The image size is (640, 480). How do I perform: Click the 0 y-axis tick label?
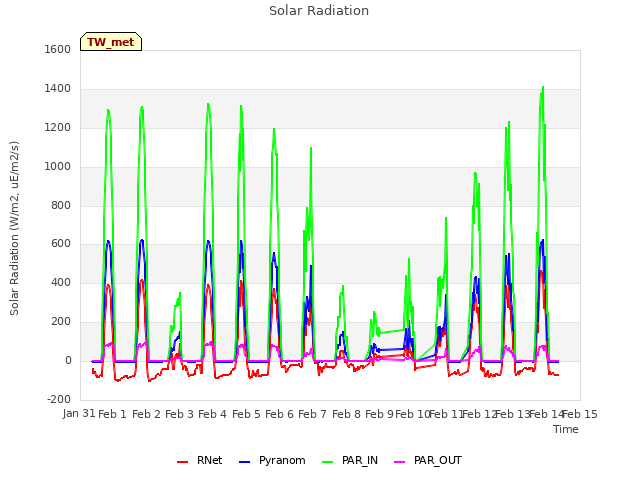(68, 360)
